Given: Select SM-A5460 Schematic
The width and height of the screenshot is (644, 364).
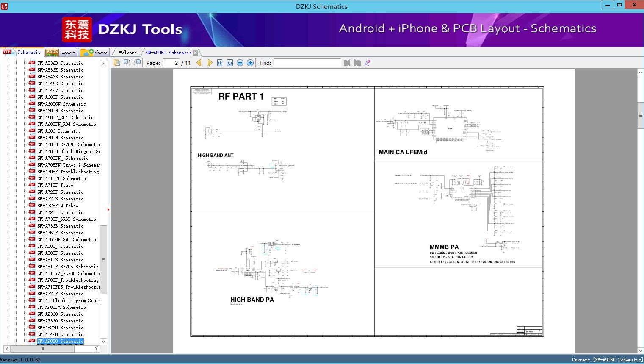Looking at the screenshot, I should (x=60, y=334).
